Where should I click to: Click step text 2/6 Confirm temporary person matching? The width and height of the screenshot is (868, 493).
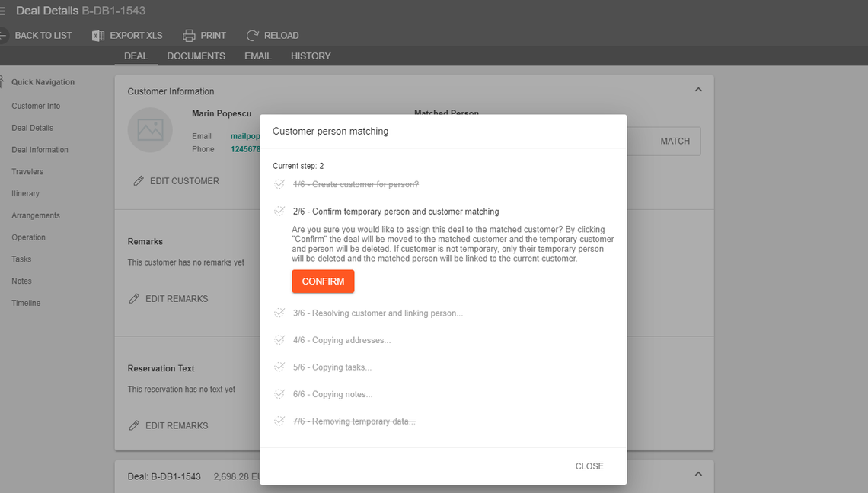point(396,212)
